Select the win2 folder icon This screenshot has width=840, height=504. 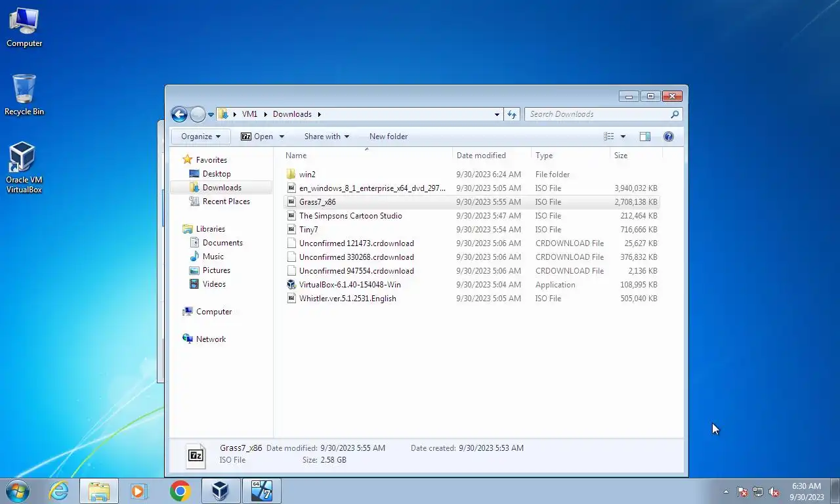coord(292,175)
